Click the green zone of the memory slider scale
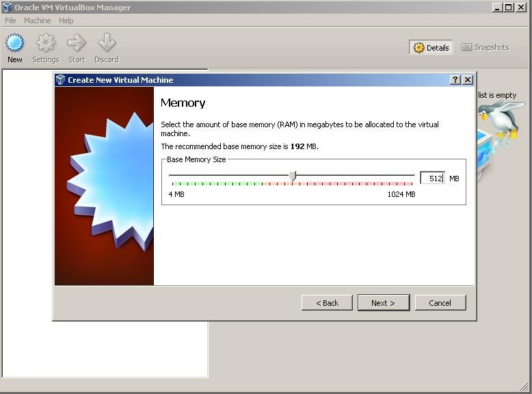 [x=217, y=184]
